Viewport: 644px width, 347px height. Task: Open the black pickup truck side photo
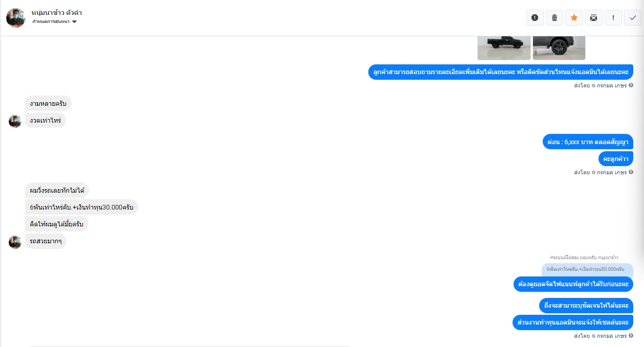504,48
